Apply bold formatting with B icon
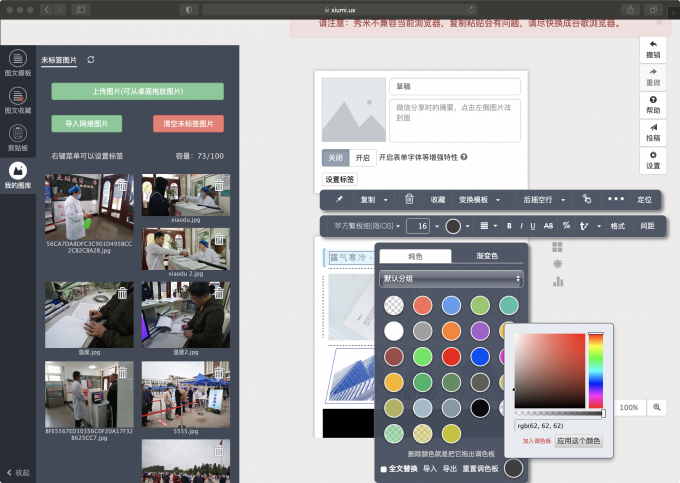This screenshot has width=680, height=483. (x=509, y=226)
